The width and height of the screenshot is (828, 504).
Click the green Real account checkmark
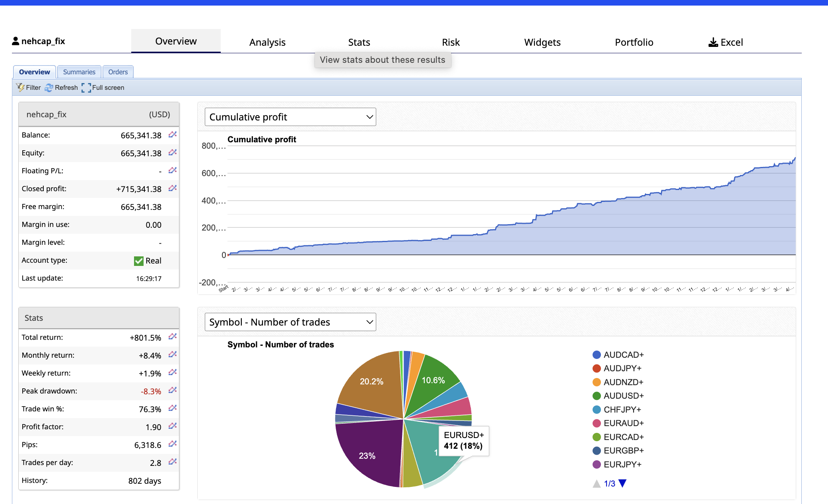(139, 261)
